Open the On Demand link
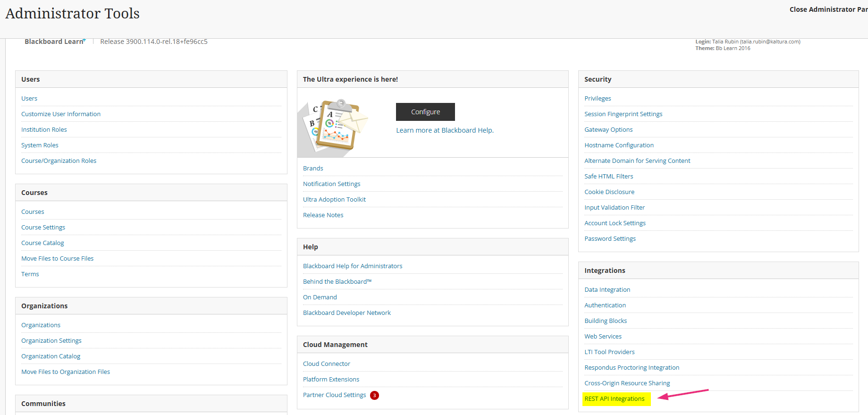 point(320,297)
